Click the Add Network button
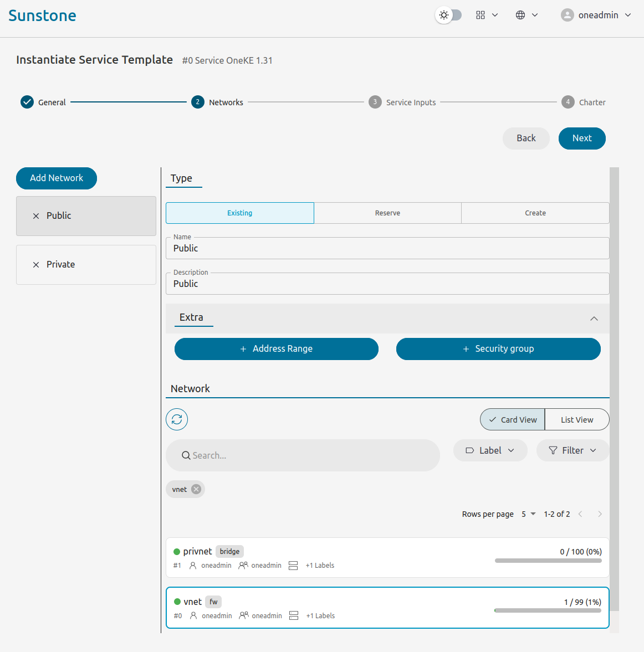This screenshot has height=652, width=644. click(x=57, y=178)
